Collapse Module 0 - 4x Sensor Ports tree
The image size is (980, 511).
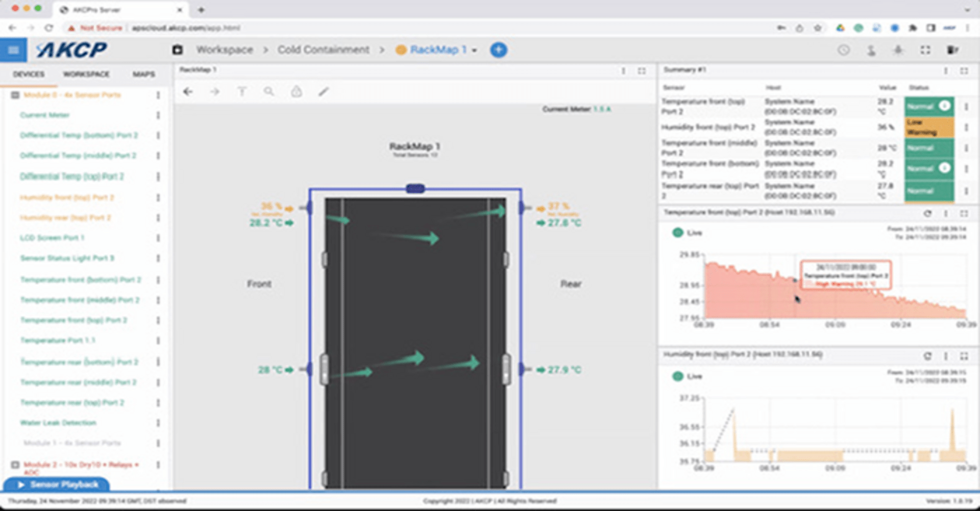(15, 95)
